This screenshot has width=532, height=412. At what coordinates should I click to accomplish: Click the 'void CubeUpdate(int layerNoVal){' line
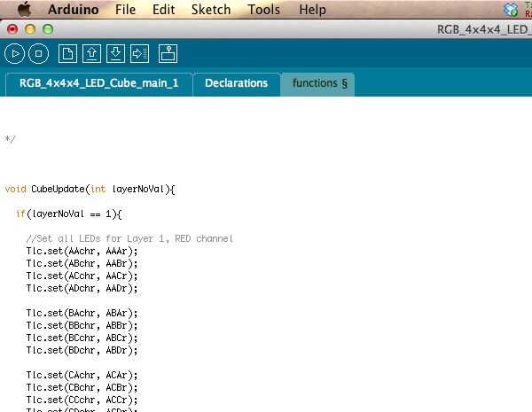(90, 190)
